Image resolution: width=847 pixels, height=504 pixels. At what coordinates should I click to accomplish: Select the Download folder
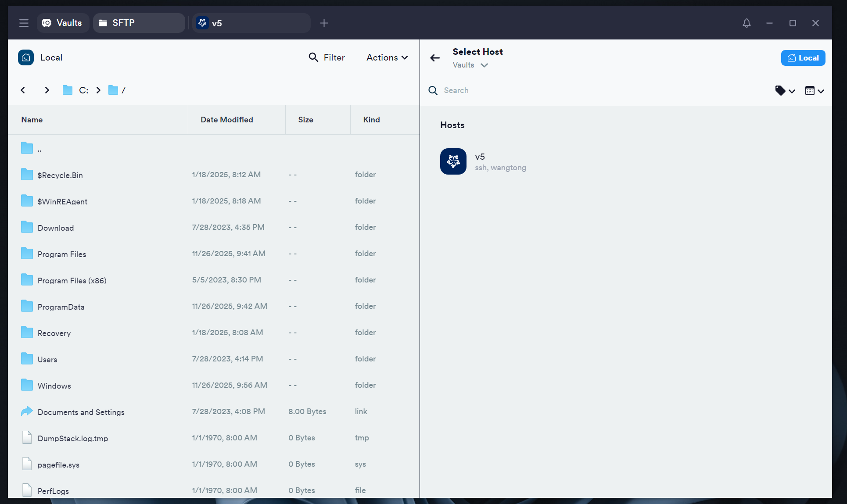tap(214, 227)
